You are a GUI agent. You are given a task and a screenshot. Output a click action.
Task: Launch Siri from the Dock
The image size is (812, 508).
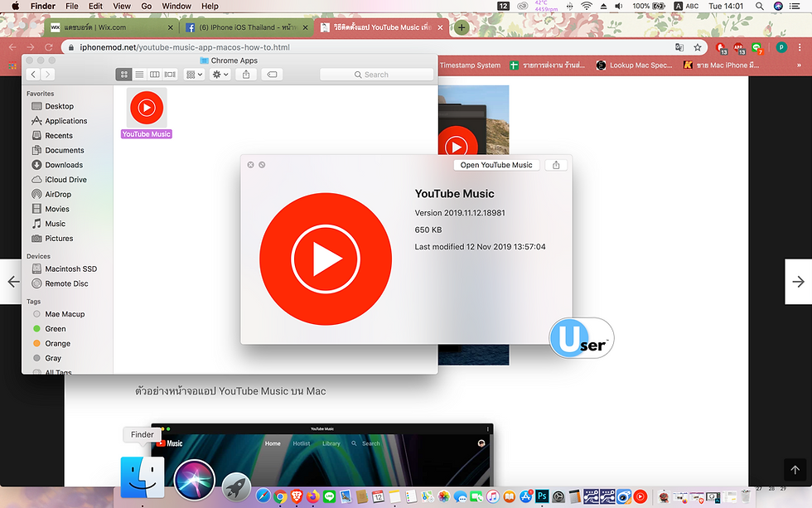click(194, 480)
